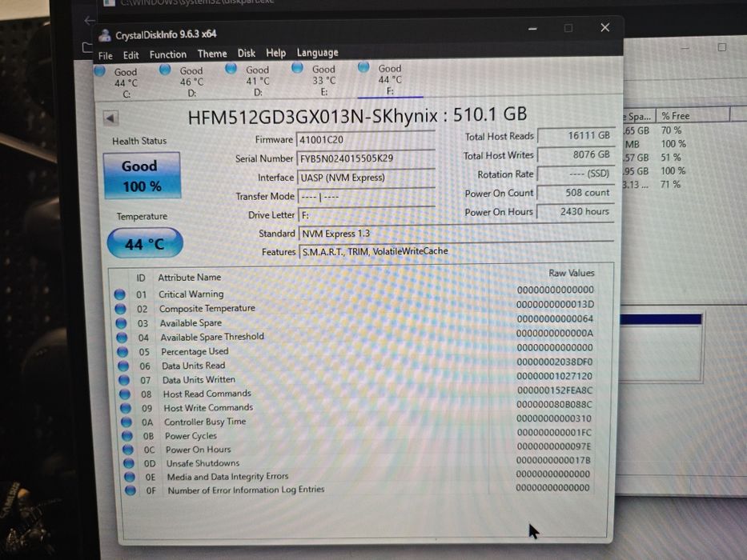Click the status icon for Composite Temperature

[x=121, y=309]
